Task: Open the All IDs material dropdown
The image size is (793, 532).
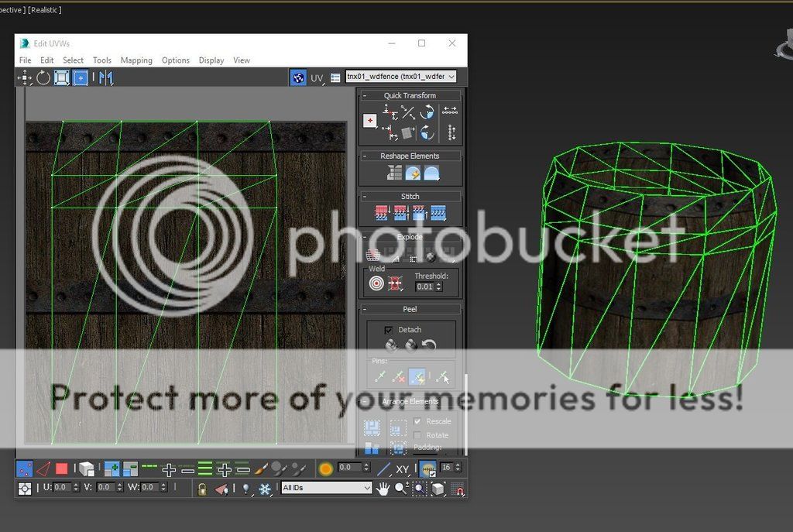Action: tap(326, 488)
